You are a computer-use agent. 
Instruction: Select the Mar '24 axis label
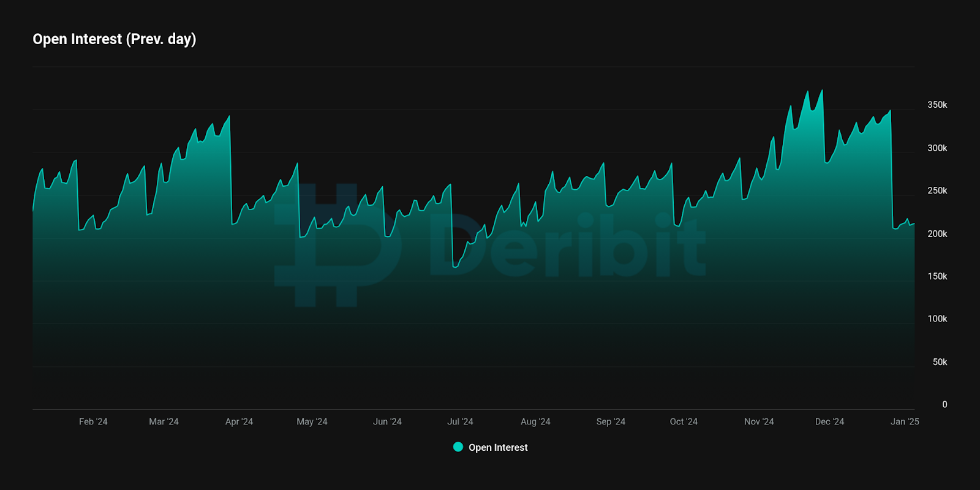164,421
